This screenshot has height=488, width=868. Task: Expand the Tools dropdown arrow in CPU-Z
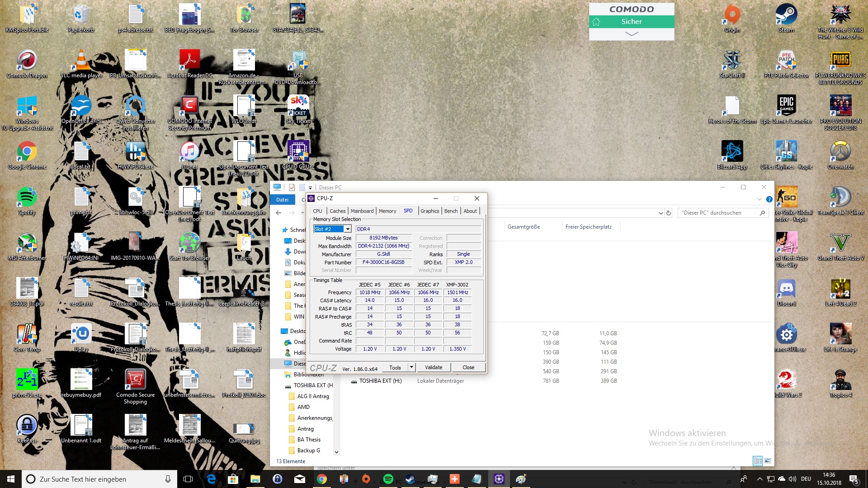click(411, 367)
